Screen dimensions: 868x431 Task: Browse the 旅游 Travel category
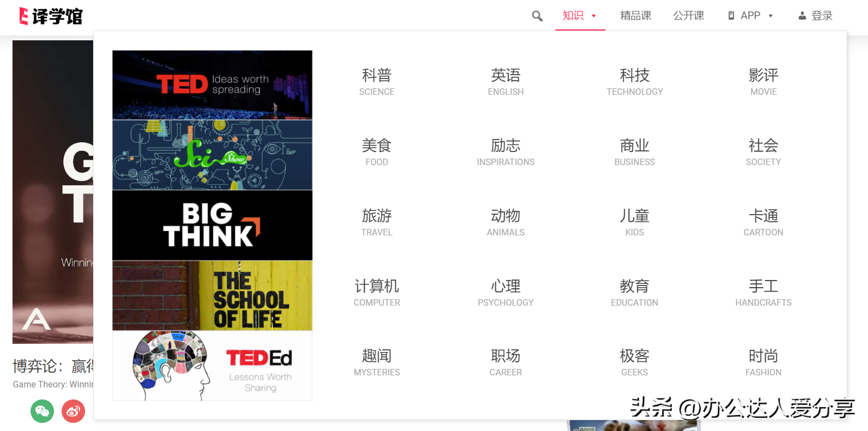(377, 222)
